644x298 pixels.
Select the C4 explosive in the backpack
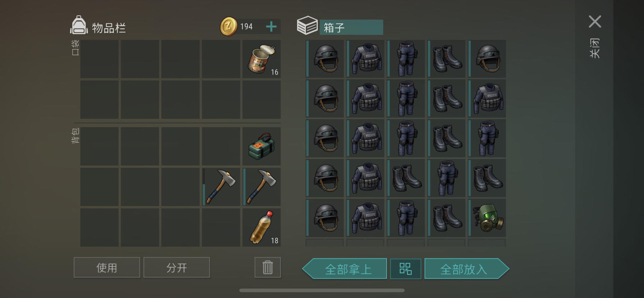pyautogui.click(x=262, y=146)
